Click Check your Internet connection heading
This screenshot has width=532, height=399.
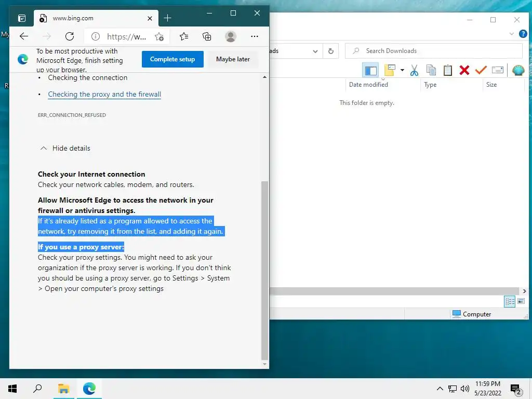91,174
